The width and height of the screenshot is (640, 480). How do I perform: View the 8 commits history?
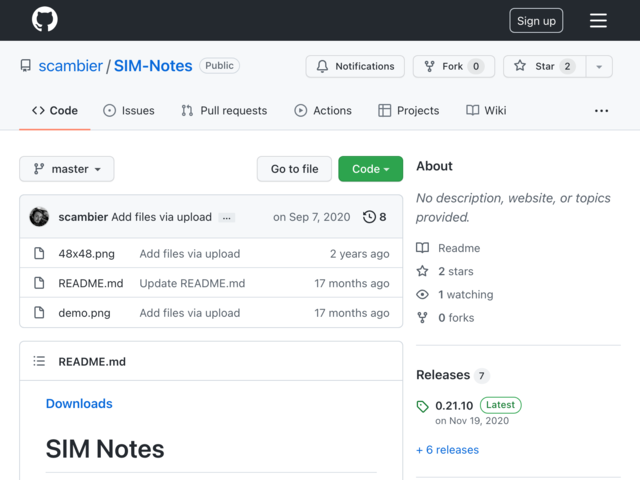375,217
